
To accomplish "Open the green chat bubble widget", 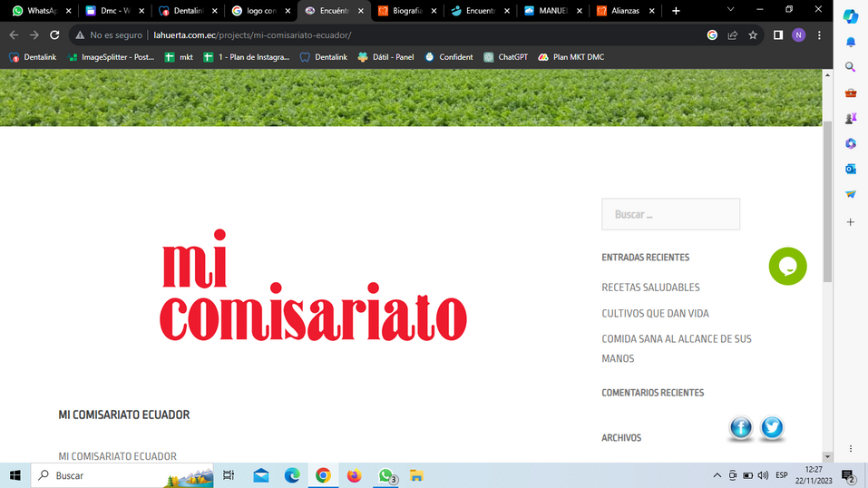I will tap(787, 266).
